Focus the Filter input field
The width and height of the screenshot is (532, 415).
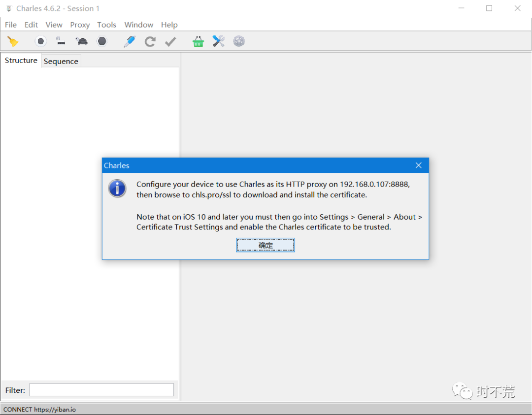click(101, 390)
